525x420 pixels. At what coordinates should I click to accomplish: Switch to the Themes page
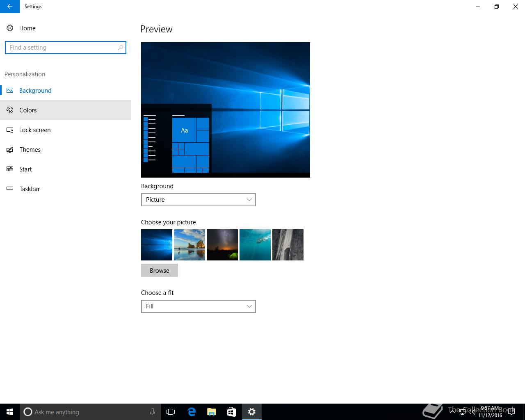[30, 150]
